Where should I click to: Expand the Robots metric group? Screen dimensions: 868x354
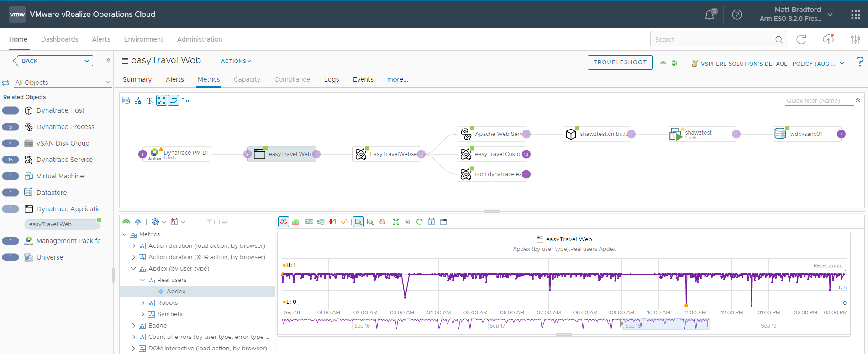(142, 303)
